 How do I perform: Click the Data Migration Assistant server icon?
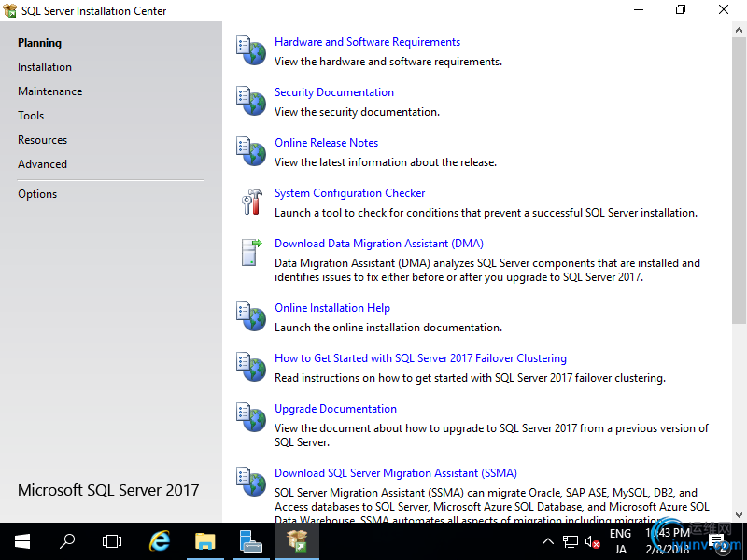(x=251, y=252)
